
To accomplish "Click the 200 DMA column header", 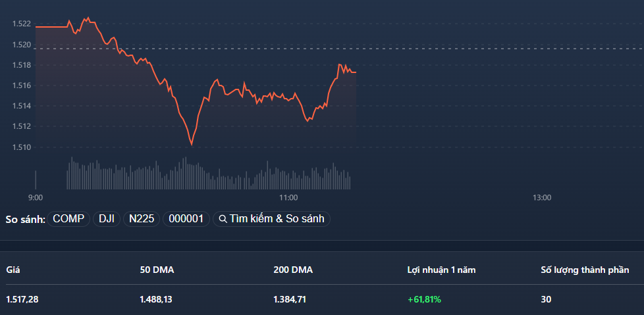I will click(x=293, y=270).
